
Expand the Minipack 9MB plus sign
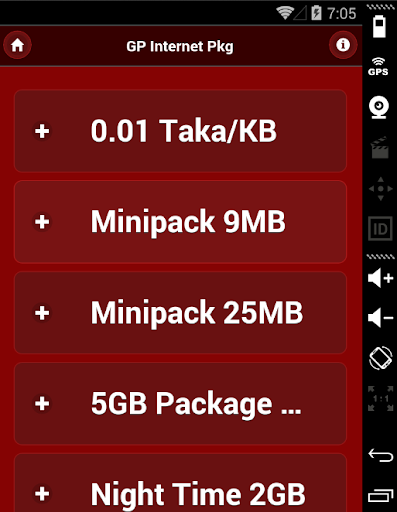click(x=42, y=222)
